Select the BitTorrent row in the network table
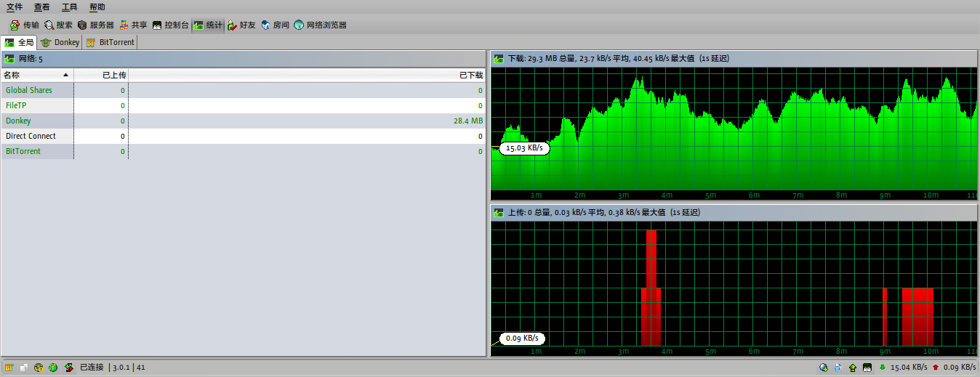Viewport: 980px width, 377px height. pos(243,151)
